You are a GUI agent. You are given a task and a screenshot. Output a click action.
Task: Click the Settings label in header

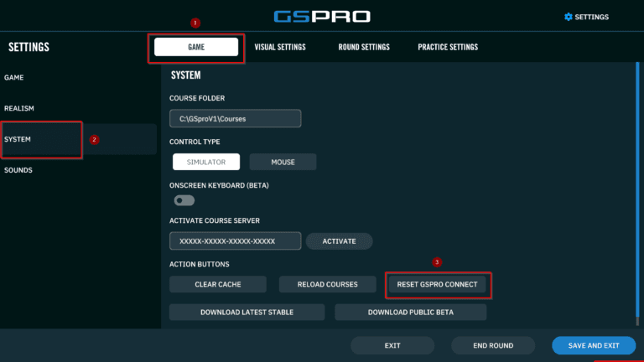click(x=591, y=17)
